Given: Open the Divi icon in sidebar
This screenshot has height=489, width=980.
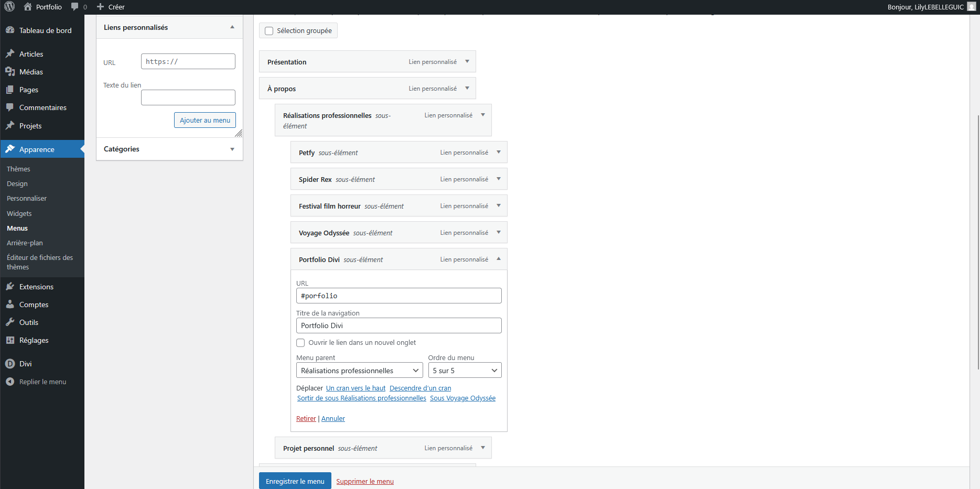Looking at the screenshot, I should 10,364.
